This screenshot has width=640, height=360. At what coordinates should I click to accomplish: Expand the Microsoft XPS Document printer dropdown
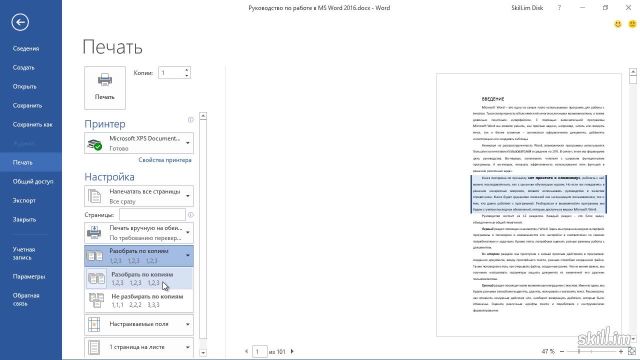[139, 143]
